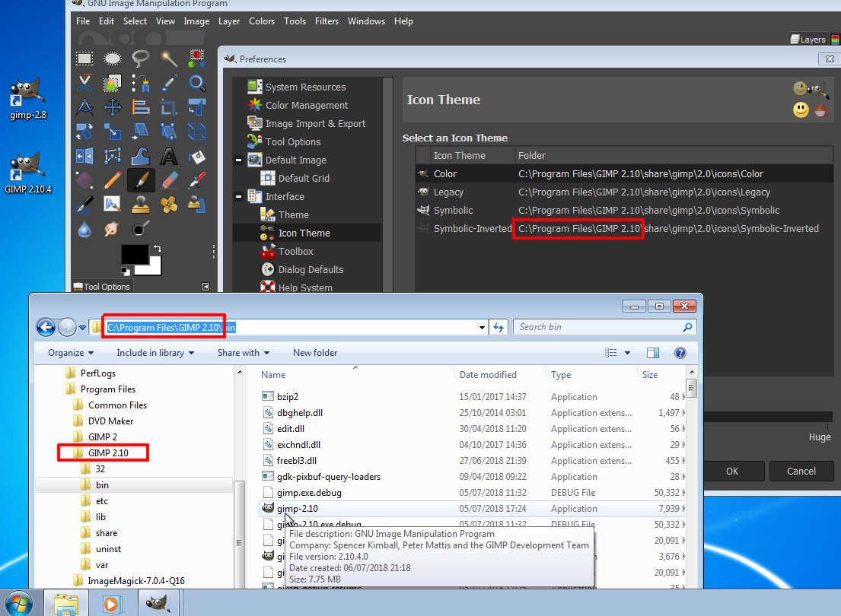Screen dimensions: 841x616
Task: Click OK in the Preferences dialog
Action: coord(732,472)
